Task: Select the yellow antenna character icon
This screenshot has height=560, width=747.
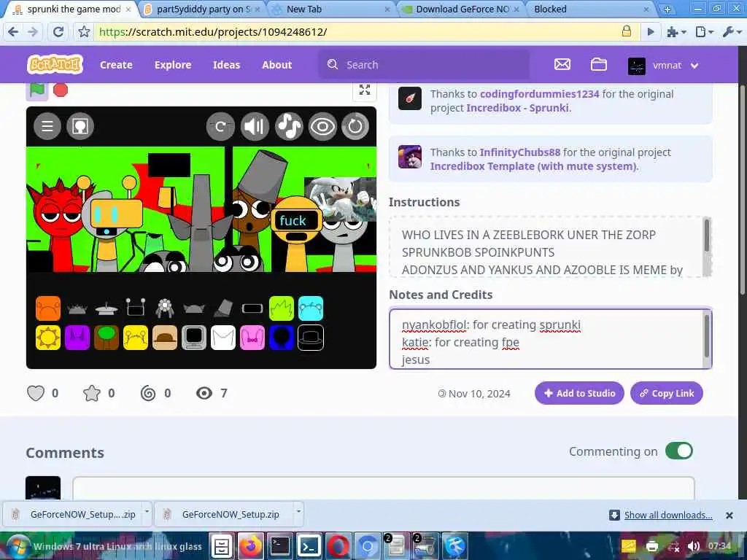Action: [136, 338]
